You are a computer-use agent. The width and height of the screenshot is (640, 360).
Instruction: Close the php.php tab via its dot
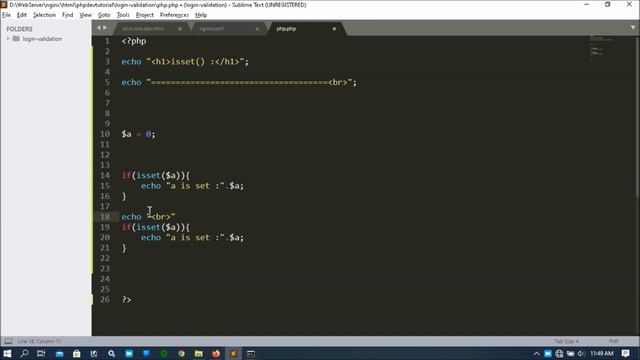coord(334,29)
